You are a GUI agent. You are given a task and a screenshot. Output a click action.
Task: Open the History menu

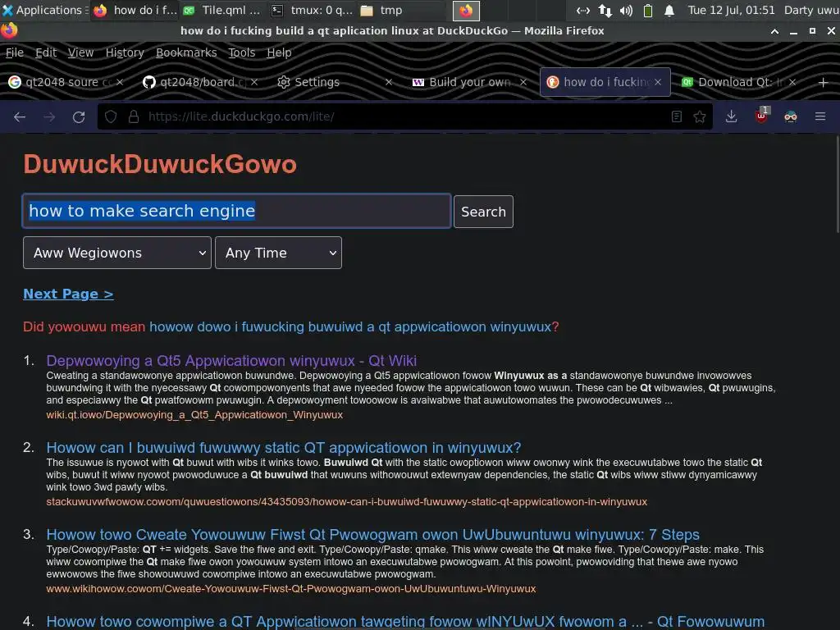click(125, 52)
